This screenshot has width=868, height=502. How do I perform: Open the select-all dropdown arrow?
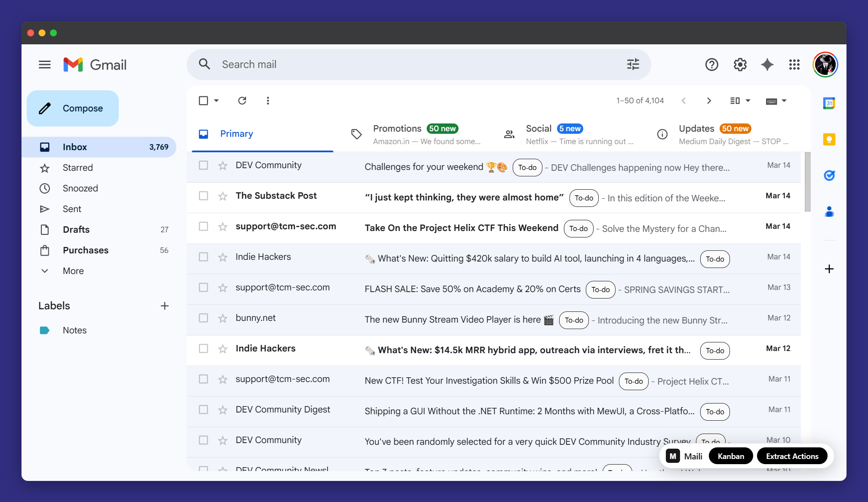(x=216, y=100)
